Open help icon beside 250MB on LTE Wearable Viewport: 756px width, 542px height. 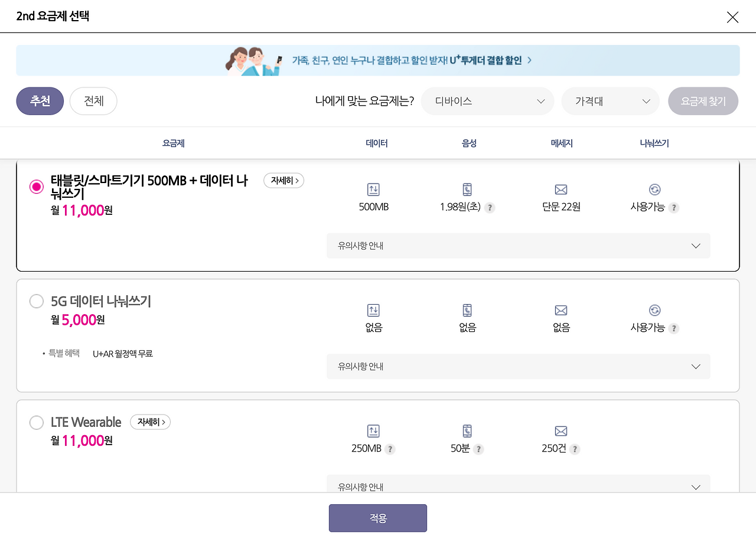pos(390,449)
